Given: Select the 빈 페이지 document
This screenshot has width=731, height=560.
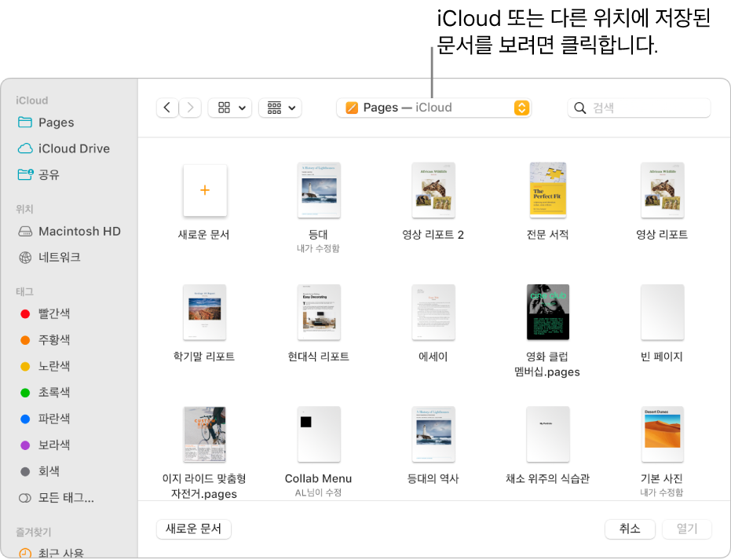Looking at the screenshot, I should (x=662, y=313).
